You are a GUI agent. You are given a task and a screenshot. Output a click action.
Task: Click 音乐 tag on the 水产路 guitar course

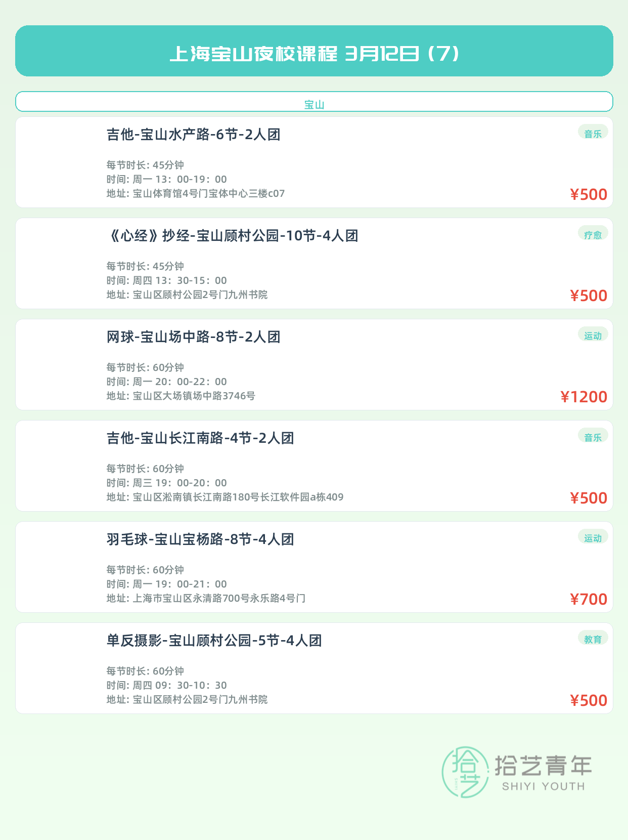593,134
